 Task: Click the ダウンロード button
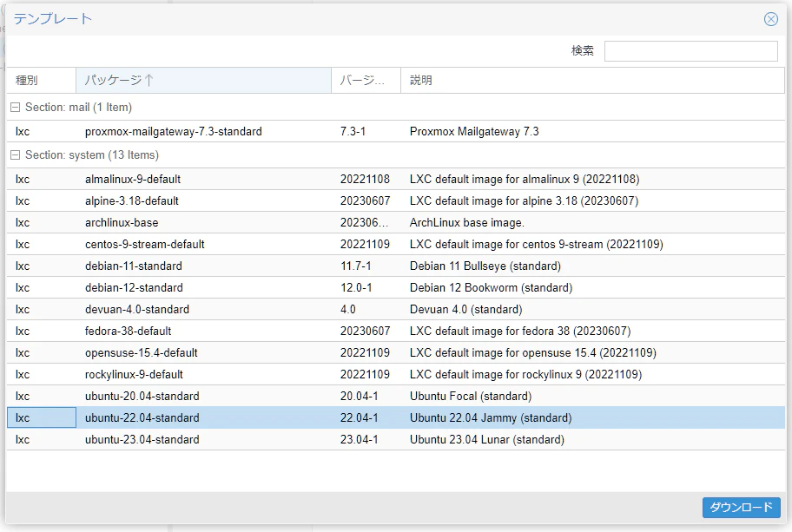[741, 508]
